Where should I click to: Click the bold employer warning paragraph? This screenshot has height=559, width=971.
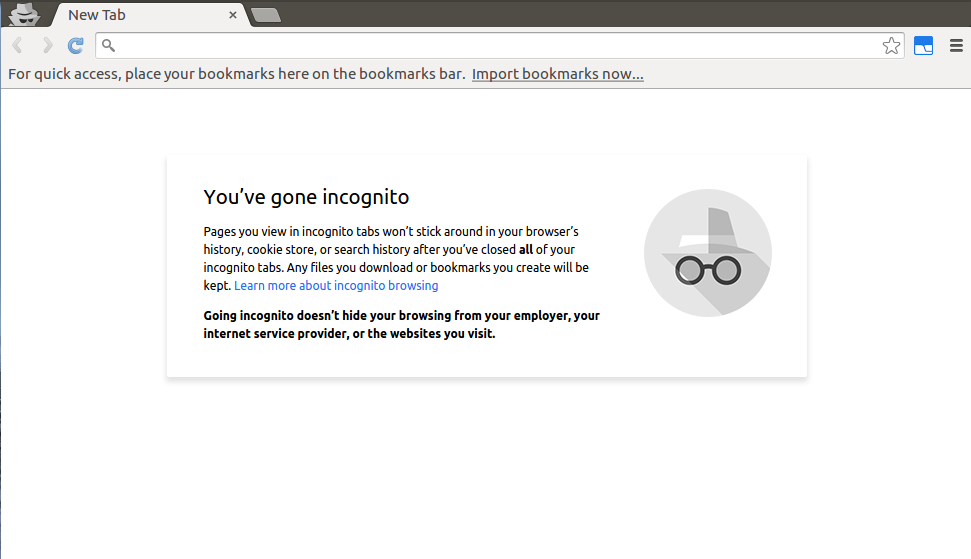tap(401, 324)
